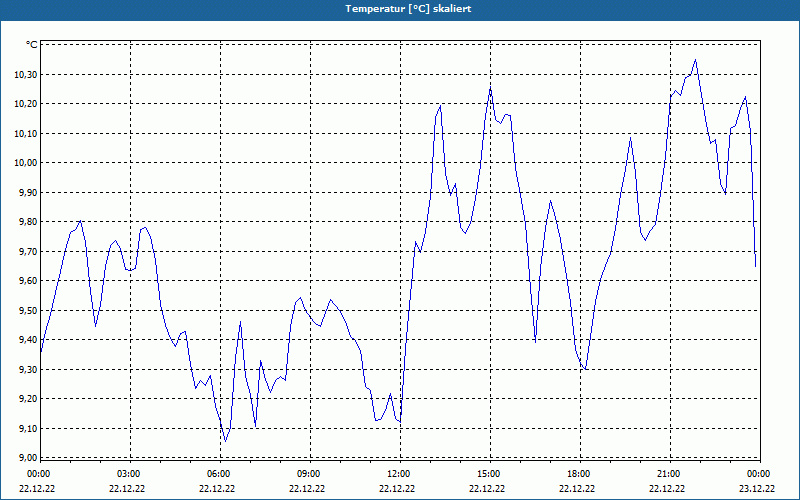Click the 9,00 y-axis label
The height and width of the screenshot is (500, 800).
point(28,458)
